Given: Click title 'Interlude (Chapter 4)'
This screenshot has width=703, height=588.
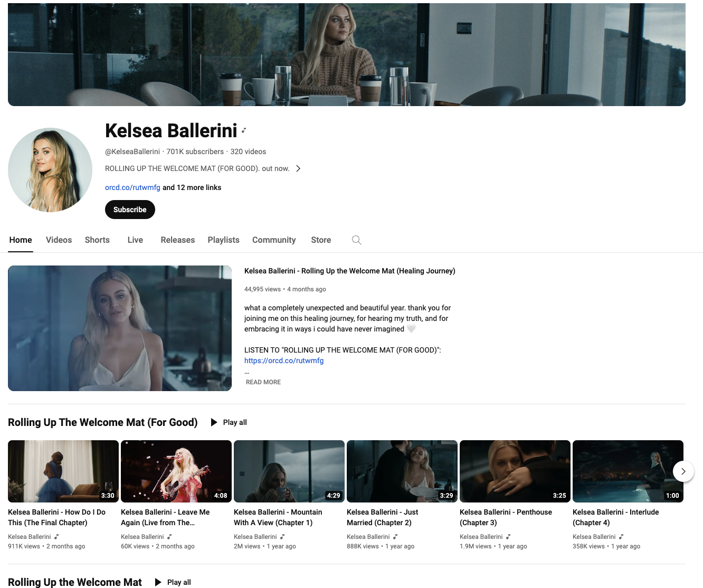Looking at the screenshot, I should coord(616,517).
